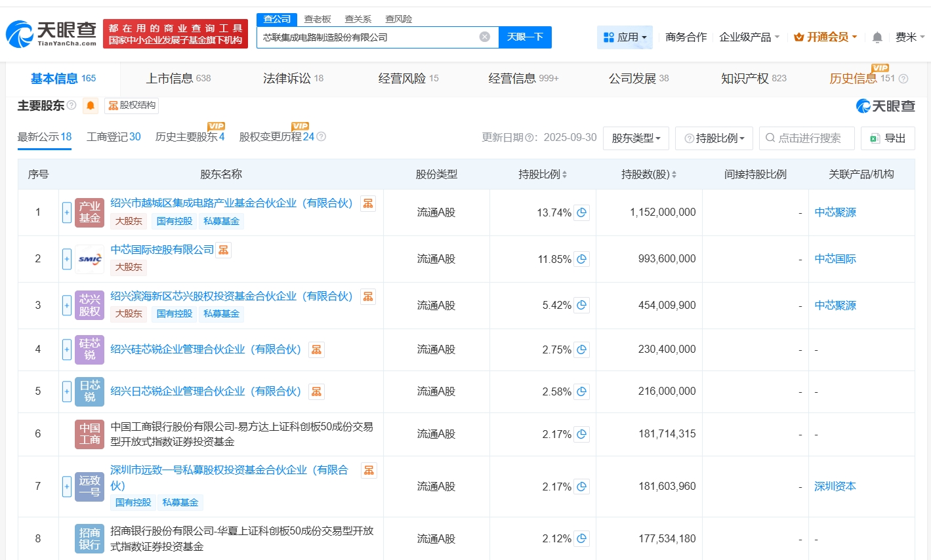Switch to the 法律诉讼 tab
Image resolution: width=931 pixels, height=560 pixels.
(293, 79)
